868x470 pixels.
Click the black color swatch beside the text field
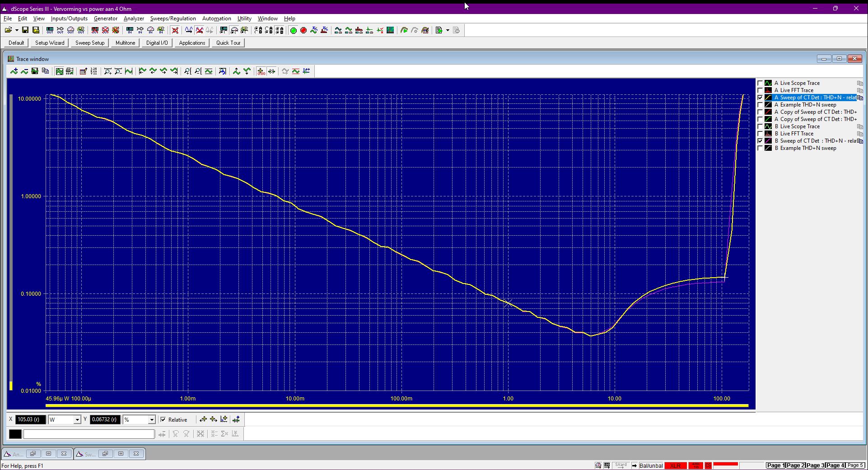[x=15, y=434]
